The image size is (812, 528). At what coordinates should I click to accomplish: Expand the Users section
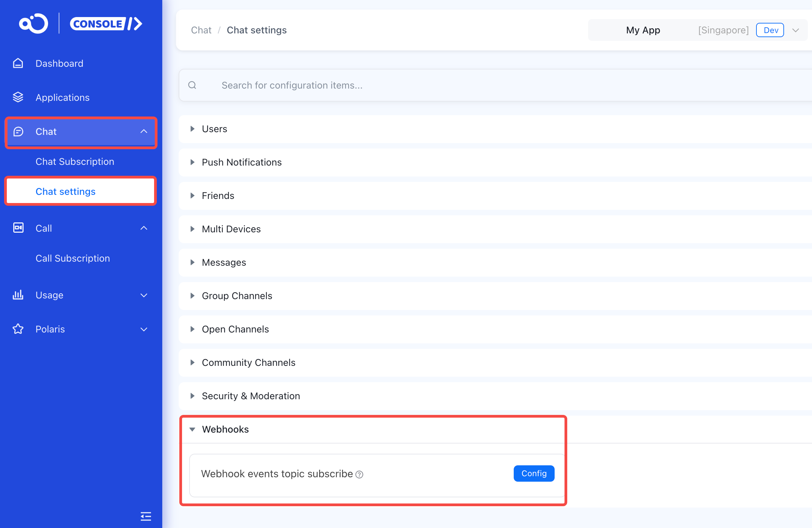pos(192,129)
